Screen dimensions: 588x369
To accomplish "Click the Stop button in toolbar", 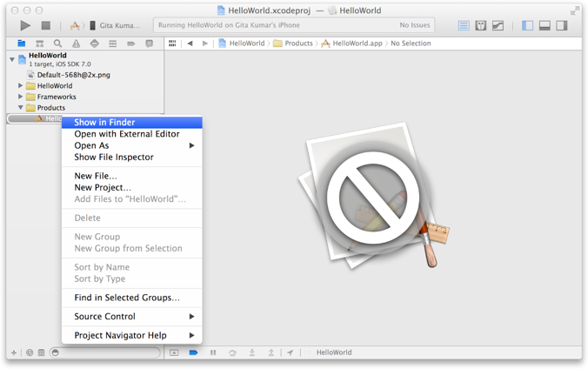I will coord(46,25).
